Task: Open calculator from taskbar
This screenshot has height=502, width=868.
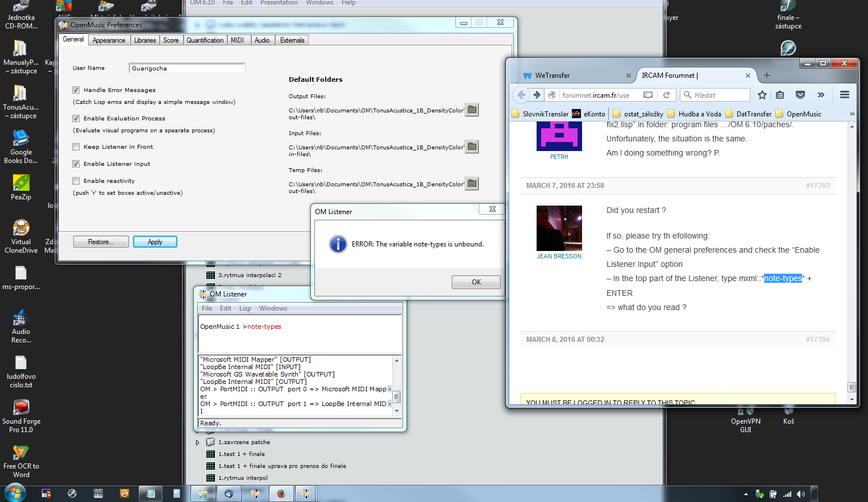Action: [x=177, y=493]
